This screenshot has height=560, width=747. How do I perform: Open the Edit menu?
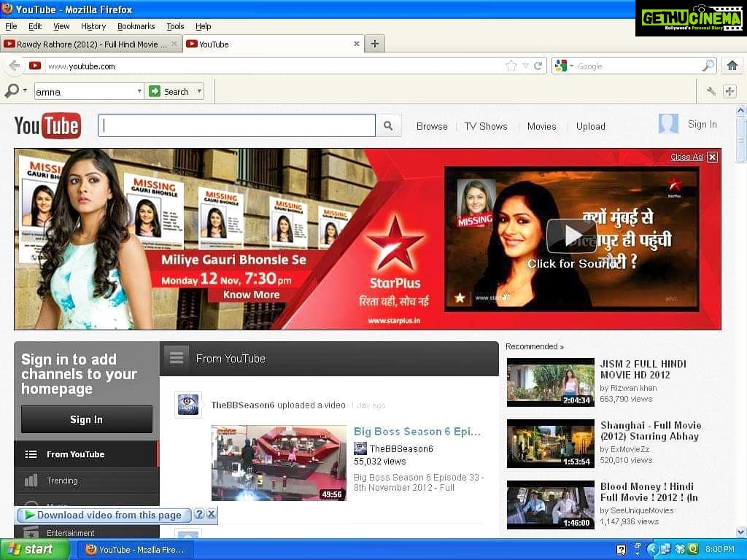point(35,26)
